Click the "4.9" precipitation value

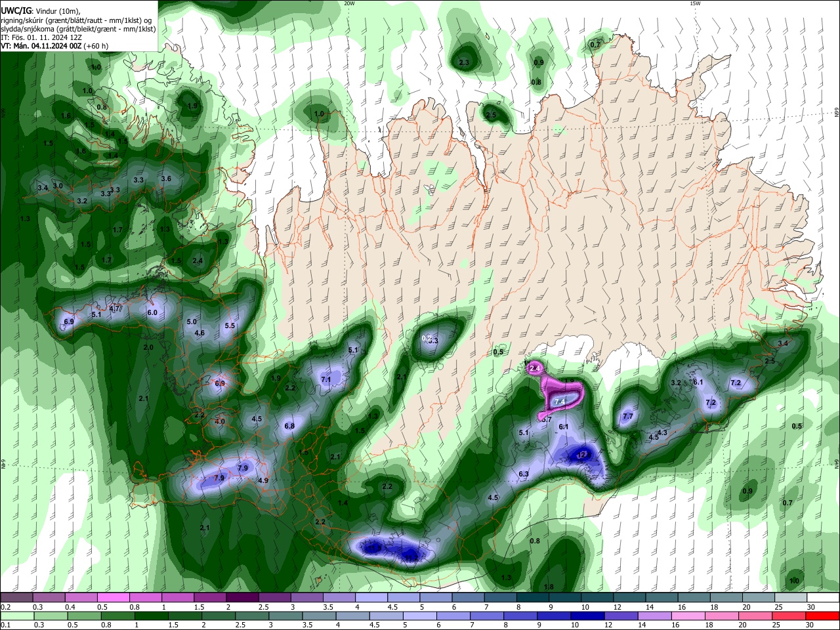pos(263,480)
